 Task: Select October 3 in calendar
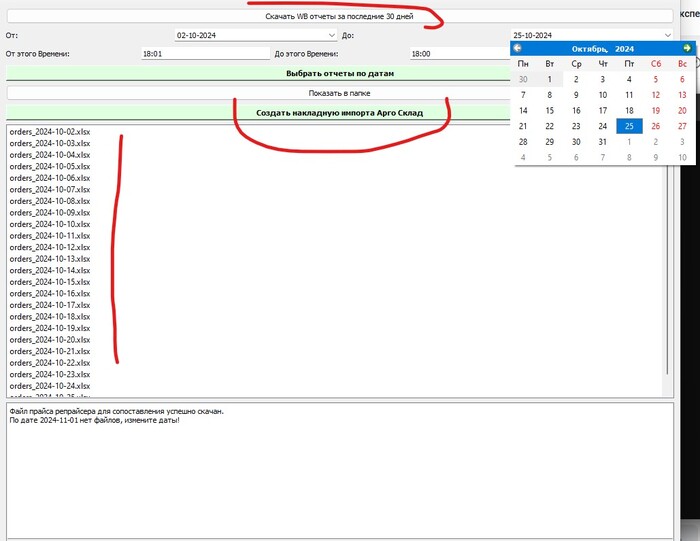pos(603,79)
